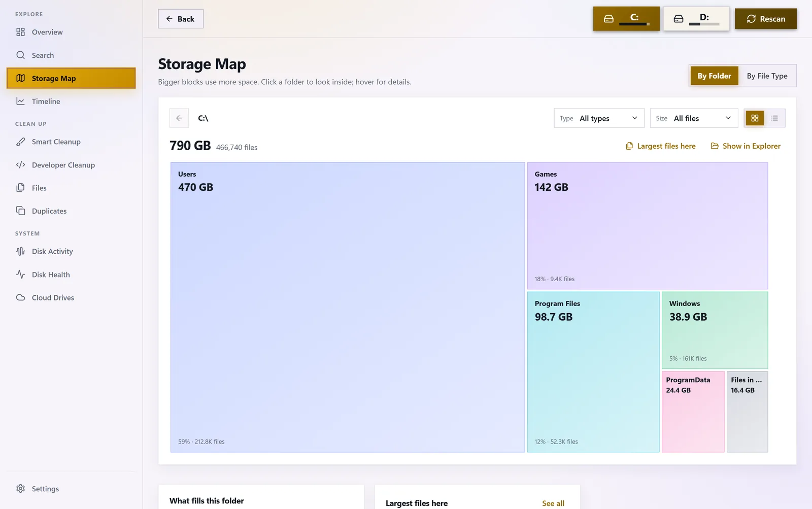Viewport: 812px width, 509px height.
Task: Open the Search page
Action: (x=71, y=55)
